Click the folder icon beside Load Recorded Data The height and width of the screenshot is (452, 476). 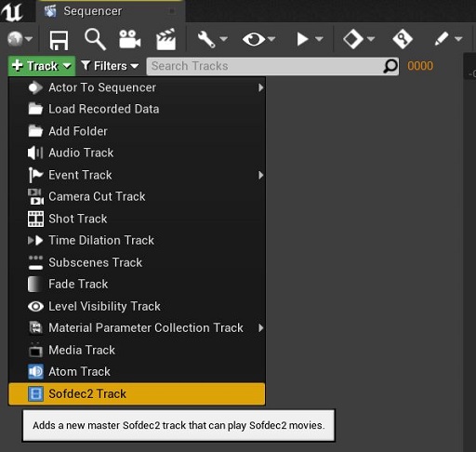(35, 109)
